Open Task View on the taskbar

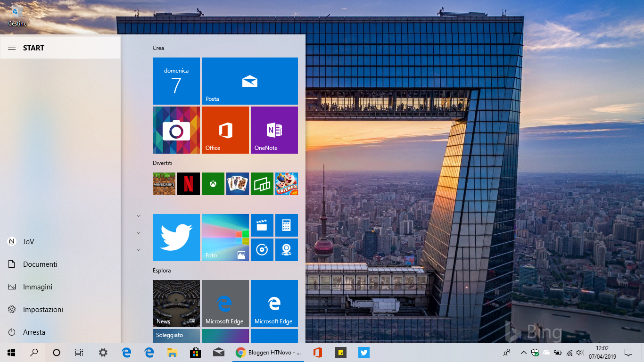pyautogui.click(x=79, y=353)
